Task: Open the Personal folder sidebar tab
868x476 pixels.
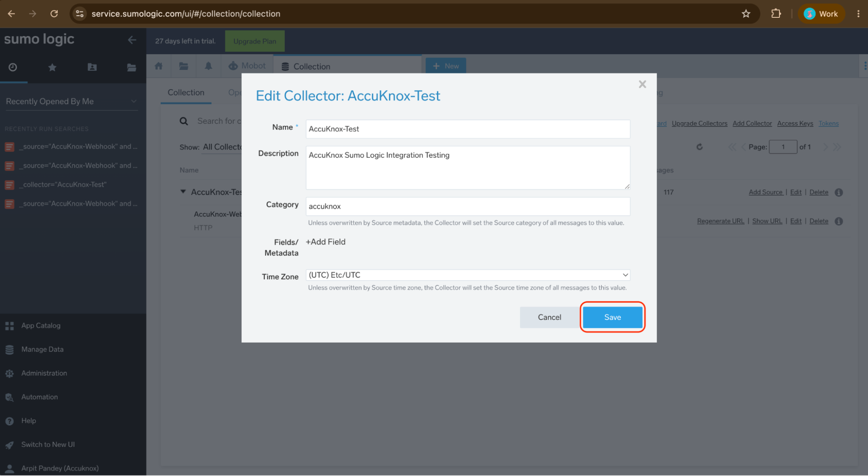Action: coord(92,67)
